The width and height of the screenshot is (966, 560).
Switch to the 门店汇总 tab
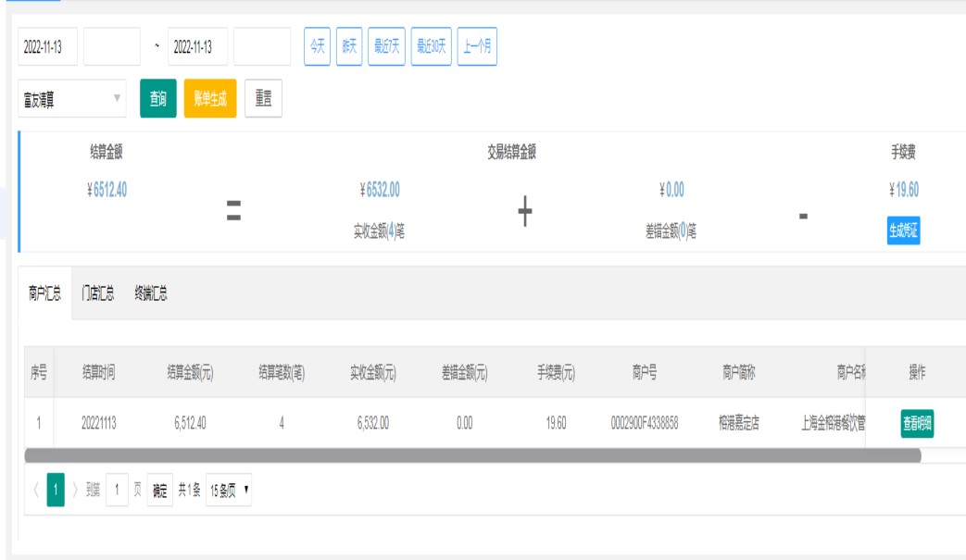pos(97,293)
